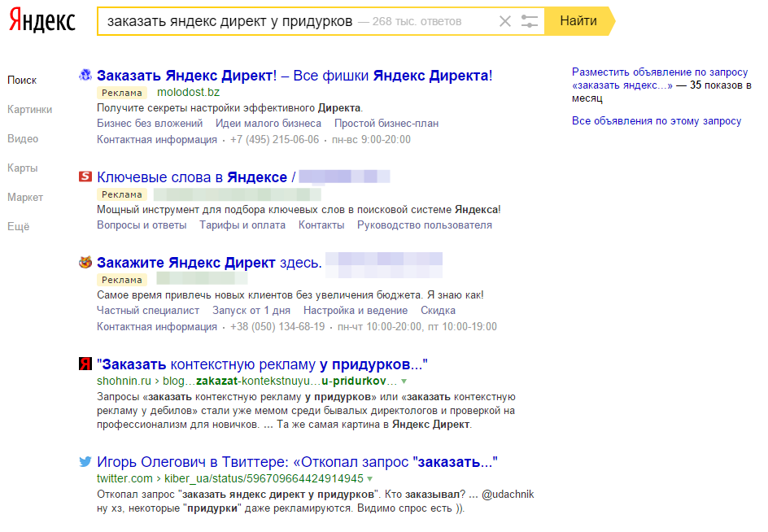The width and height of the screenshot is (768, 532).
Task: Click the Реклама label under 'Ключевые слова' ad
Action: point(122,194)
